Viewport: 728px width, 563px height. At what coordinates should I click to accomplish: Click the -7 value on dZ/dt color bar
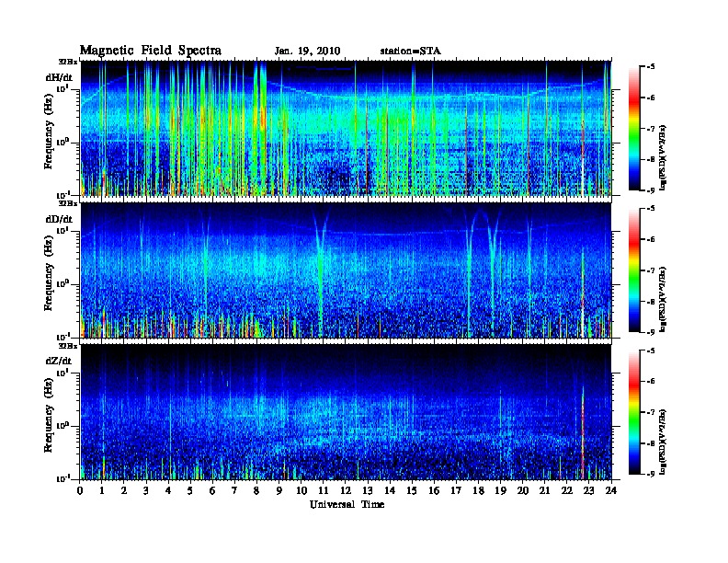[x=651, y=412]
